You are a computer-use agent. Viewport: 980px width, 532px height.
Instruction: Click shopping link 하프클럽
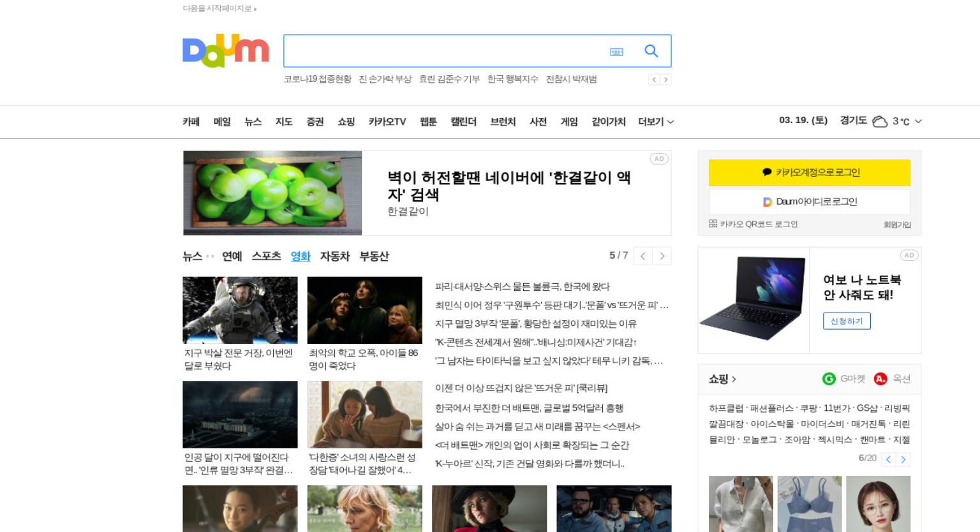(x=726, y=408)
